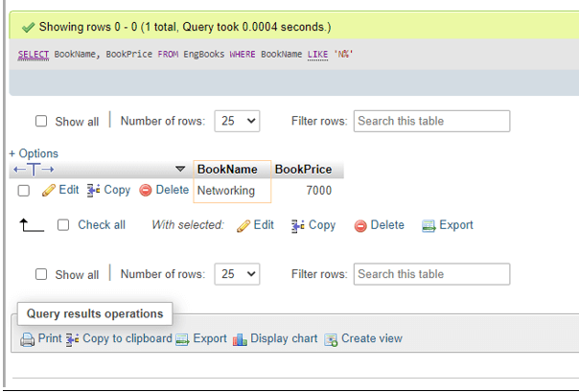Click the With selected Delete link
The width and height of the screenshot is (579, 392).
pyautogui.click(x=387, y=225)
